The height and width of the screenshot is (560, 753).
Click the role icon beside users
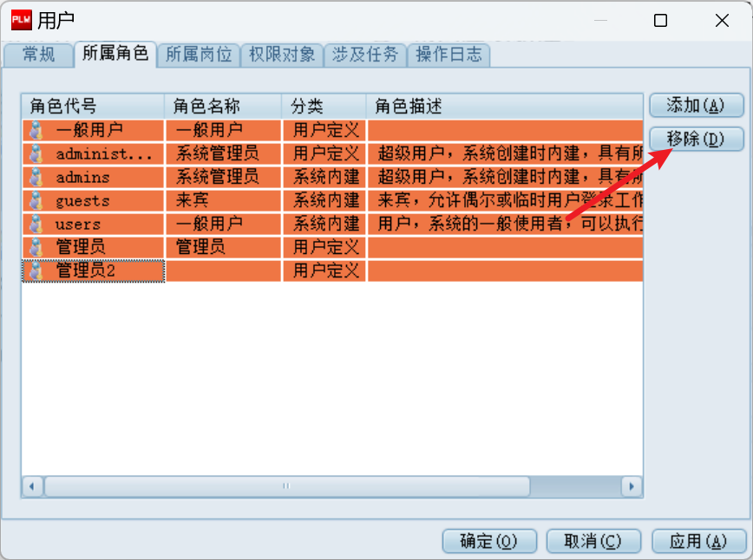[36, 224]
